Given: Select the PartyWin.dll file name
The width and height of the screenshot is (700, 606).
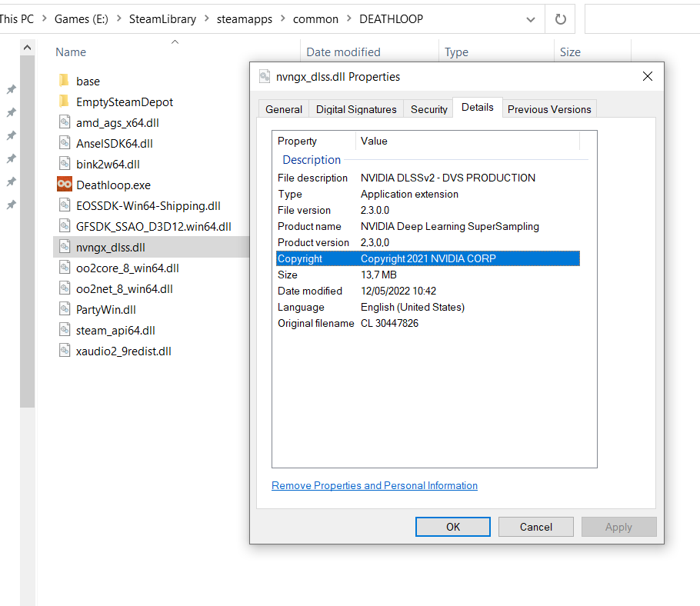Looking at the screenshot, I should point(106,310).
